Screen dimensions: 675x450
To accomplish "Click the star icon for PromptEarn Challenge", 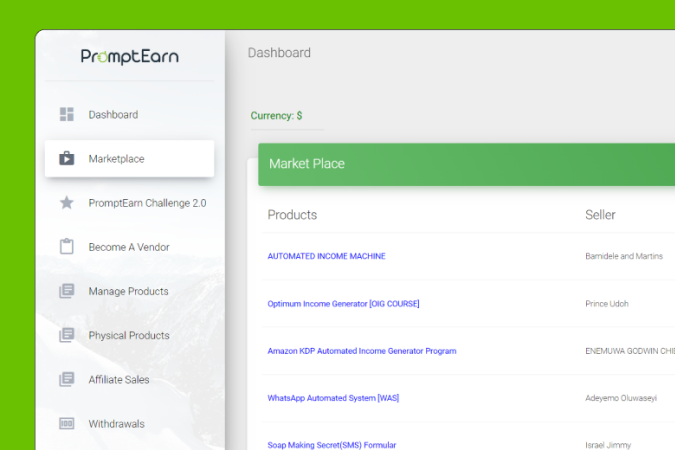I will point(67,203).
